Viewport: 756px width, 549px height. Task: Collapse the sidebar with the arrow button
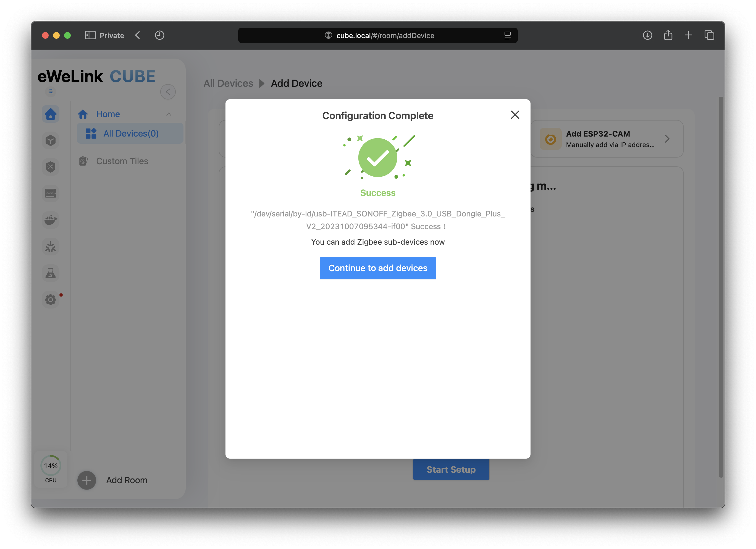[168, 92]
